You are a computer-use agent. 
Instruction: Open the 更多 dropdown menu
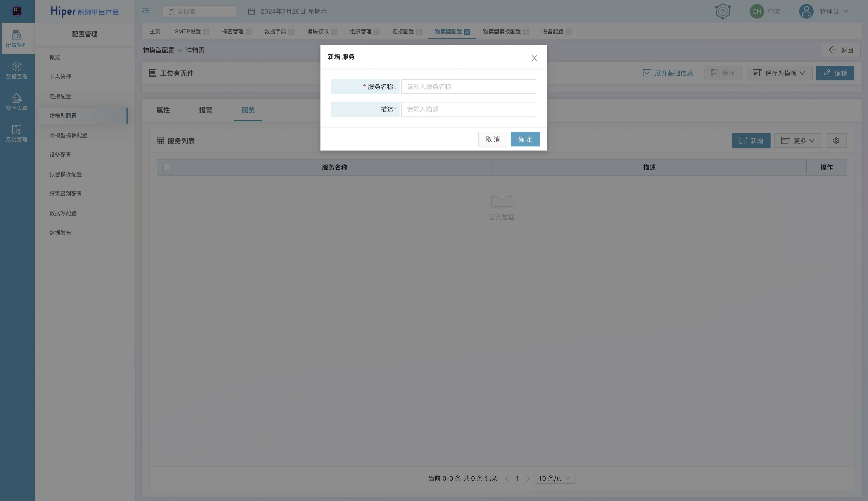pos(798,141)
